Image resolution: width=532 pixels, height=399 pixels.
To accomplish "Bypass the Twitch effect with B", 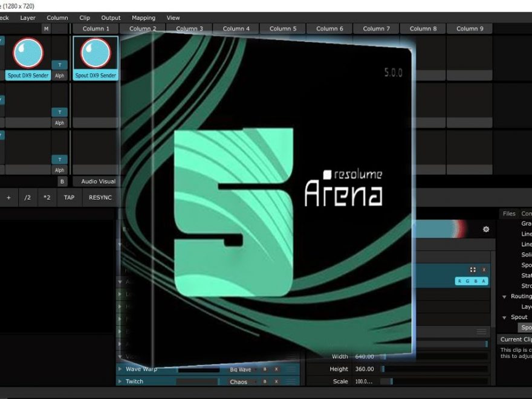I will click(x=265, y=381).
